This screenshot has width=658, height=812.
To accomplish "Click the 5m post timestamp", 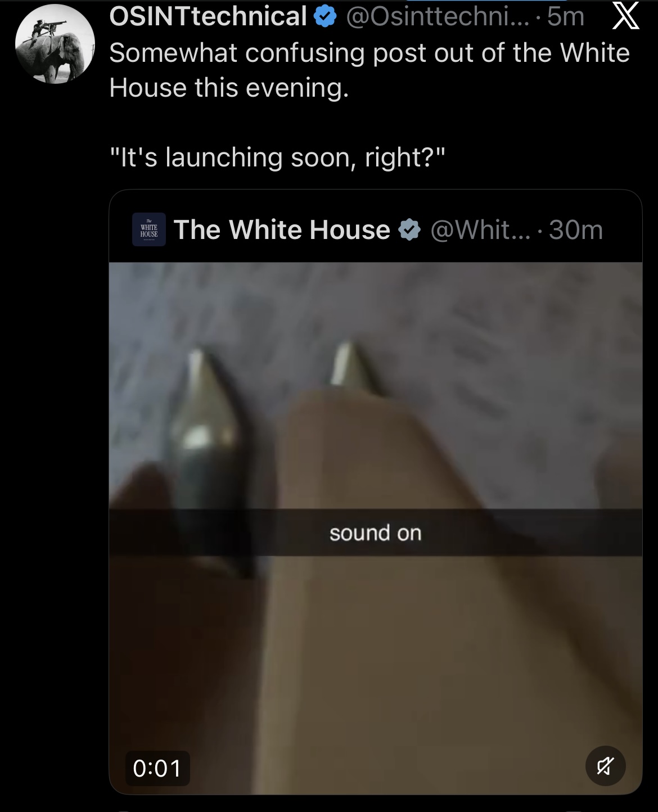I will pos(566,17).
